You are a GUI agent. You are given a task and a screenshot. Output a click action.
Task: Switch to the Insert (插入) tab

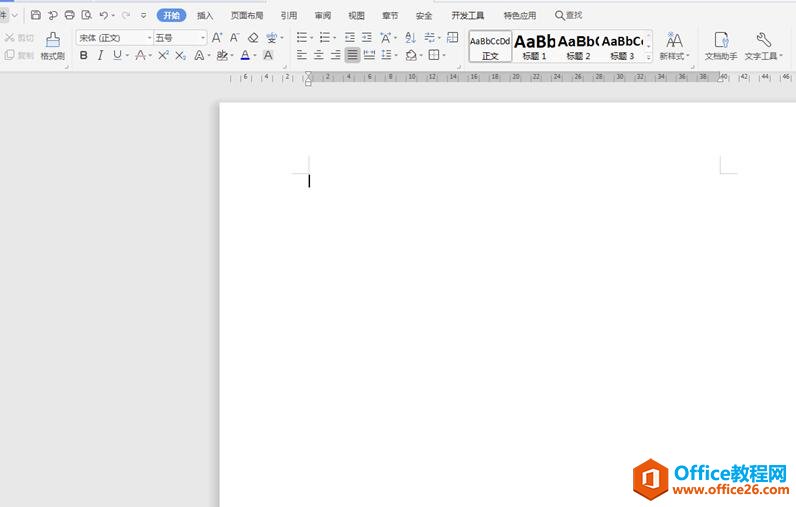tap(205, 16)
